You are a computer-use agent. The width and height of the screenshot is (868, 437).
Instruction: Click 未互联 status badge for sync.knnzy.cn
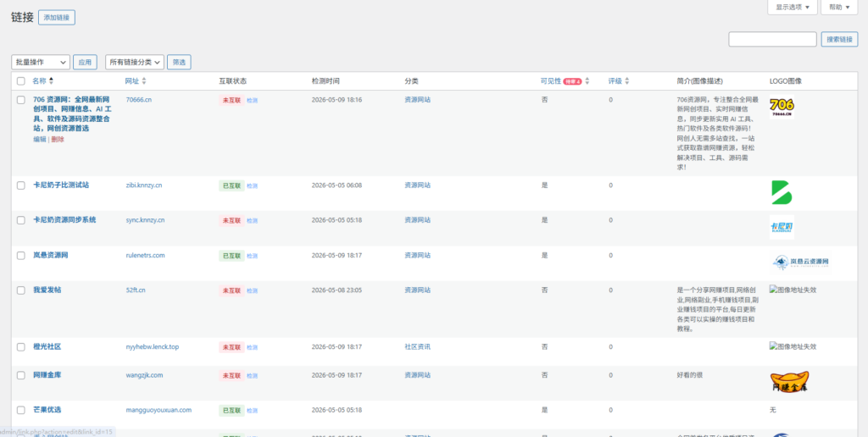click(x=231, y=220)
